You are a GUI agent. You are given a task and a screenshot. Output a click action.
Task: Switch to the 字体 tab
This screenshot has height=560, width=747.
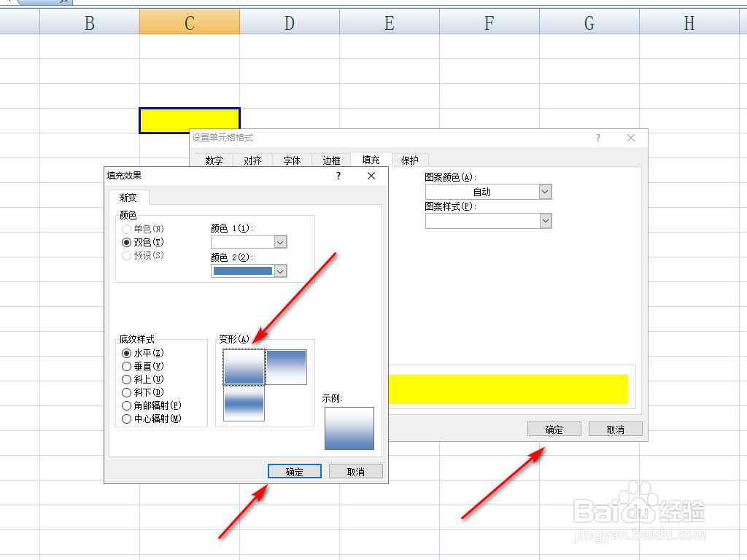(292, 160)
